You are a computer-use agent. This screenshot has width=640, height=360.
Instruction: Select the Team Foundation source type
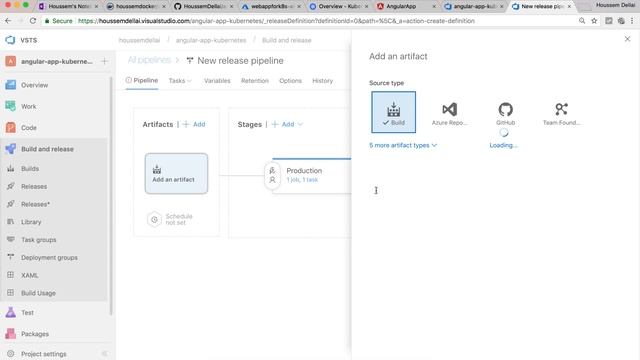[561, 113]
